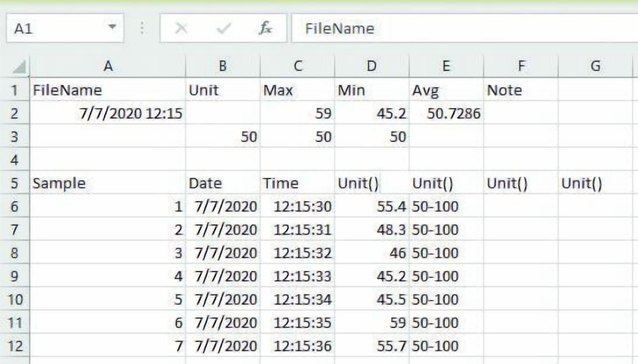Click 50-100 range cell in row 12

point(446,345)
